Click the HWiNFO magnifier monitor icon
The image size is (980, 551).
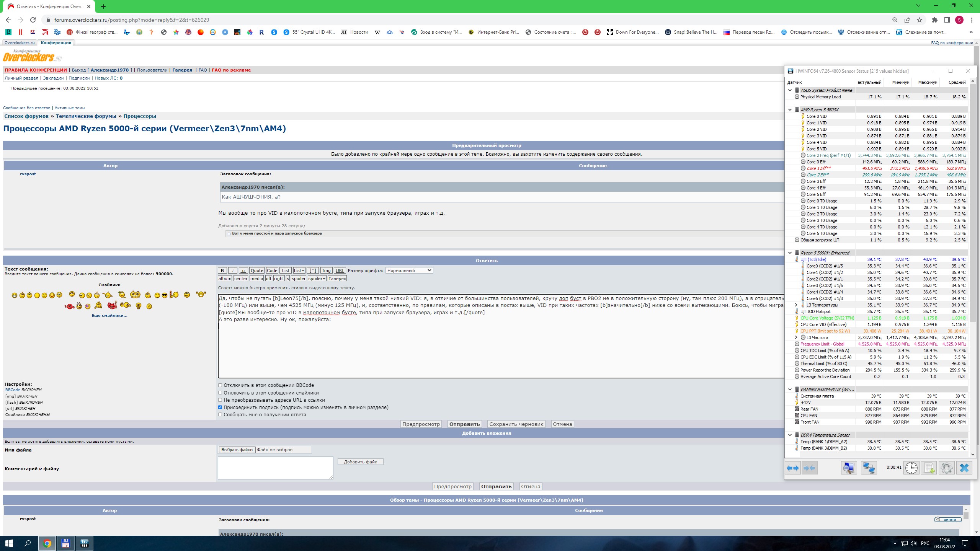848,468
